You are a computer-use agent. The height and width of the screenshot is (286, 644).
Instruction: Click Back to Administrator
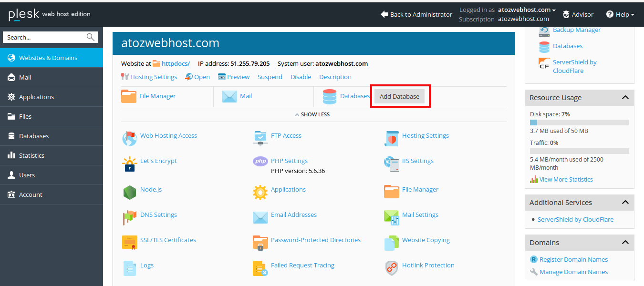click(416, 14)
